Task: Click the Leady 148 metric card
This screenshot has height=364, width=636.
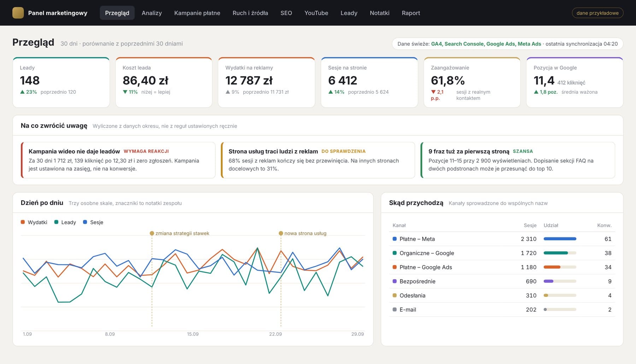Action: click(x=61, y=82)
